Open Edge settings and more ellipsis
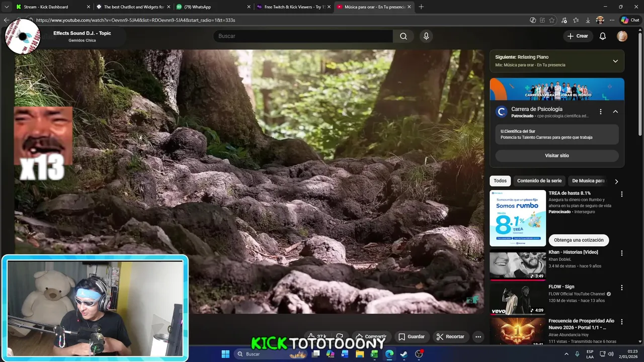 [x=612, y=20]
